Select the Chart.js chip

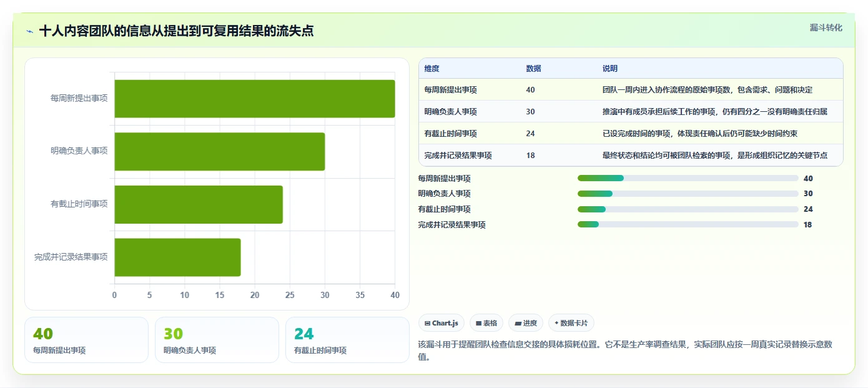tap(441, 323)
